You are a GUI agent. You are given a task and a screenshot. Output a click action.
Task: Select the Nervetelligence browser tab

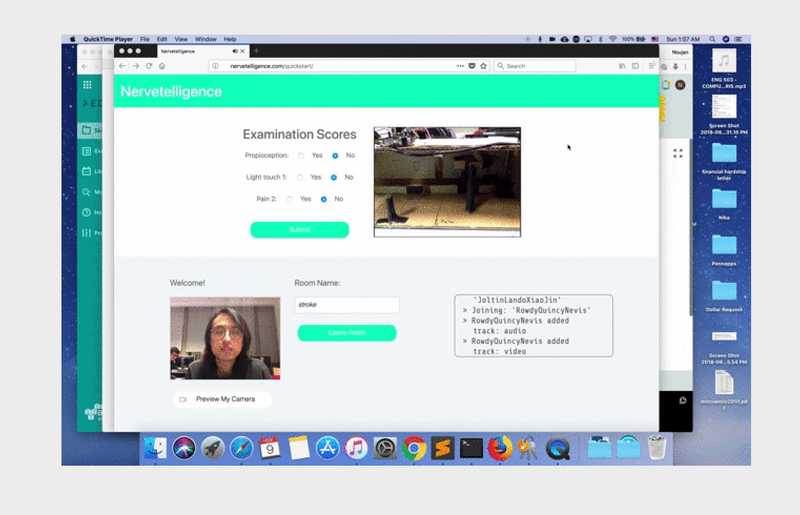(203, 51)
